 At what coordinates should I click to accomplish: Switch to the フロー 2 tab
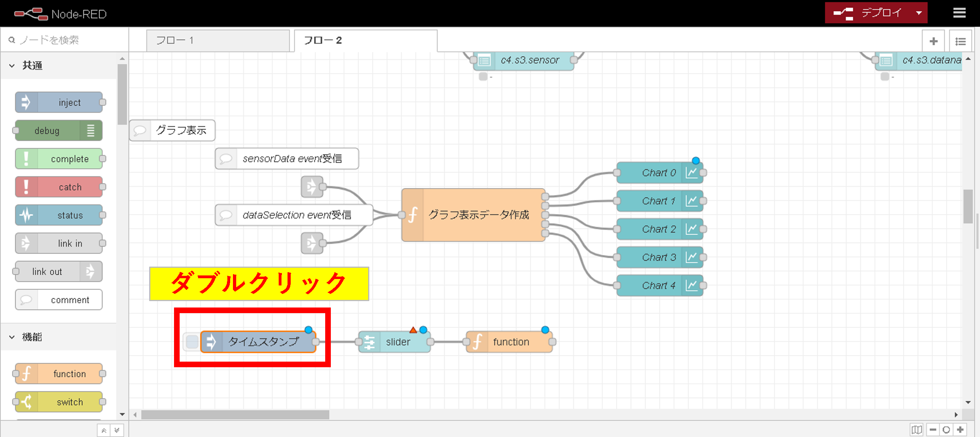[x=366, y=40]
